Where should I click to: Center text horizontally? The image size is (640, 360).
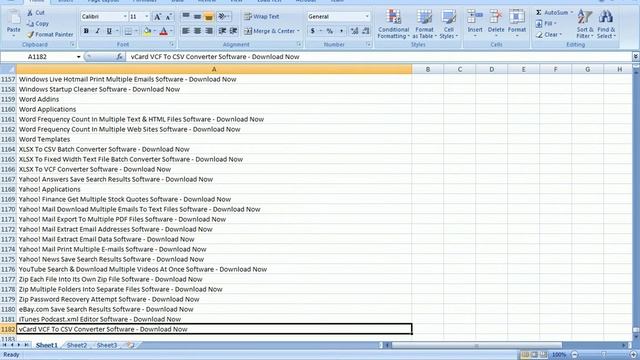tap(197, 31)
